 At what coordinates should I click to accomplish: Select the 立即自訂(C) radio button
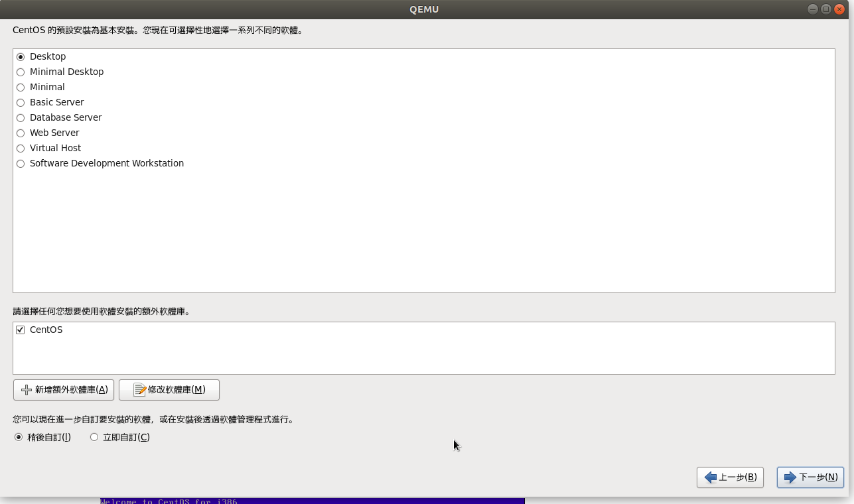click(x=94, y=437)
